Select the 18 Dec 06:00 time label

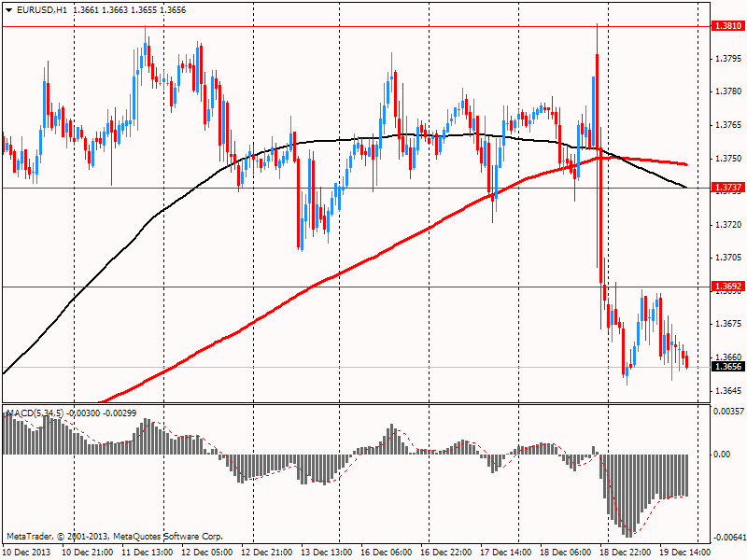coord(566,553)
